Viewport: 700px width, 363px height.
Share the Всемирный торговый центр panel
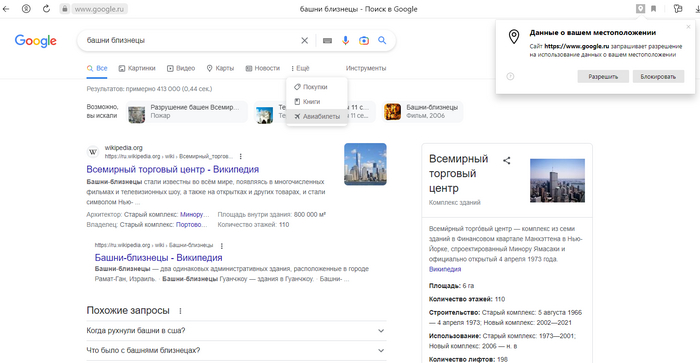[507, 160]
